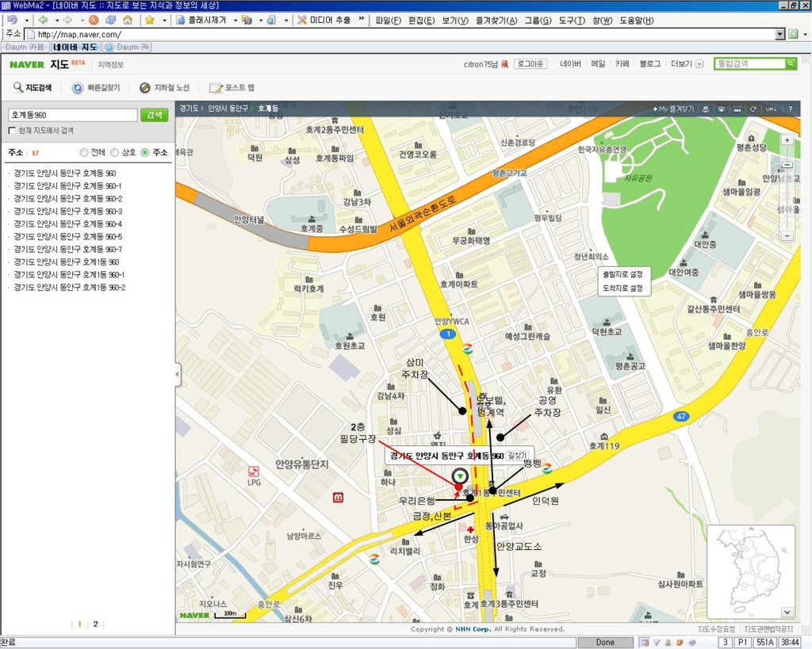Click the map zoom slider handle

tap(787, 165)
